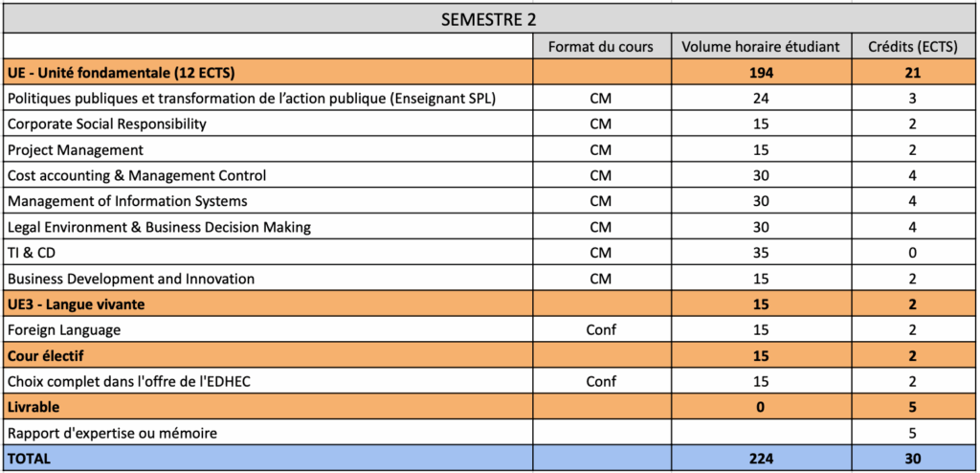Select the 'UE - Unité fondamentale (12 ECTS)' row label

coord(121,72)
